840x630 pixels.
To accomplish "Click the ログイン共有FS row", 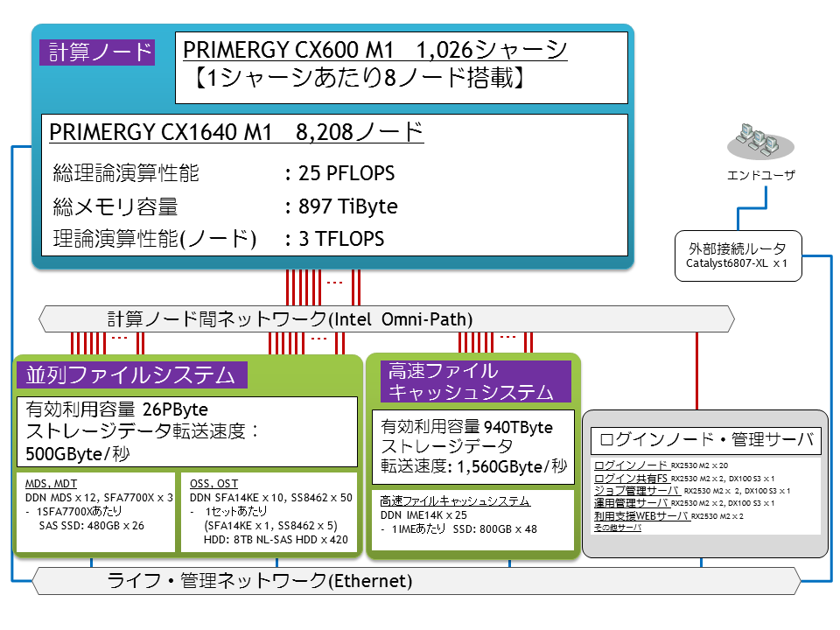I will [684, 478].
